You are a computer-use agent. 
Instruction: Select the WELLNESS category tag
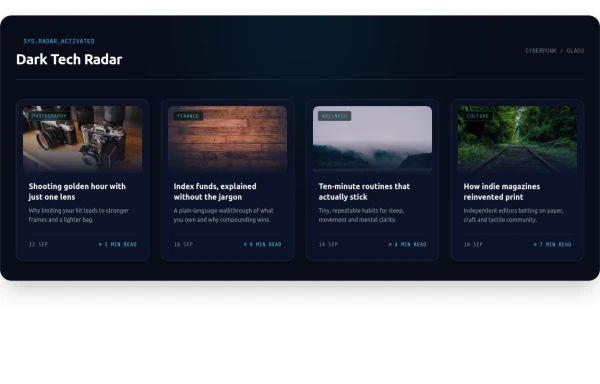[334, 116]
